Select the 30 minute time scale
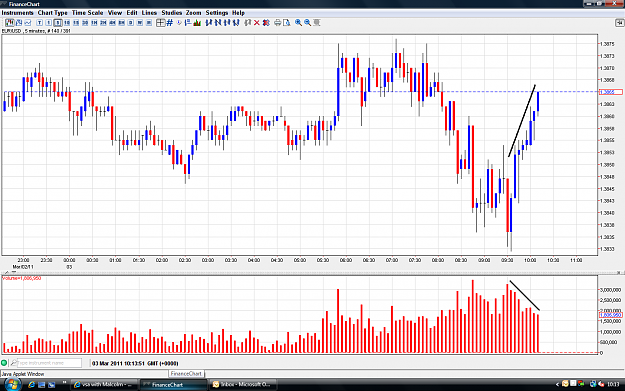 (85, 23)
